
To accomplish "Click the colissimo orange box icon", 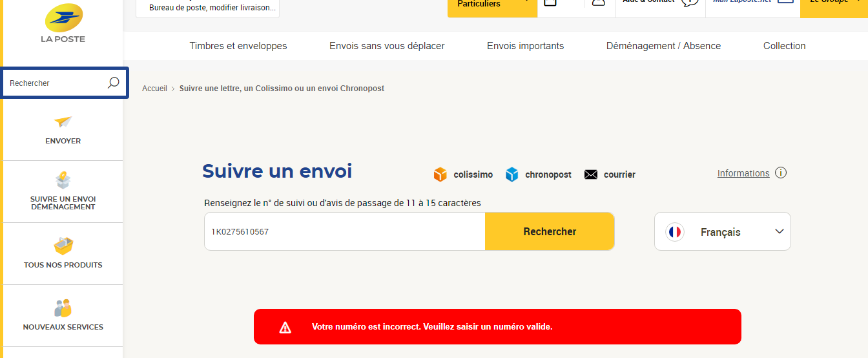I will coord(440,174).
